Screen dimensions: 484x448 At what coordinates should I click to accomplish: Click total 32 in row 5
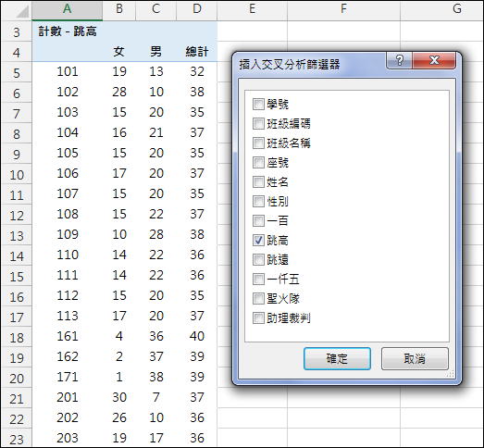[x=197, y=71]
